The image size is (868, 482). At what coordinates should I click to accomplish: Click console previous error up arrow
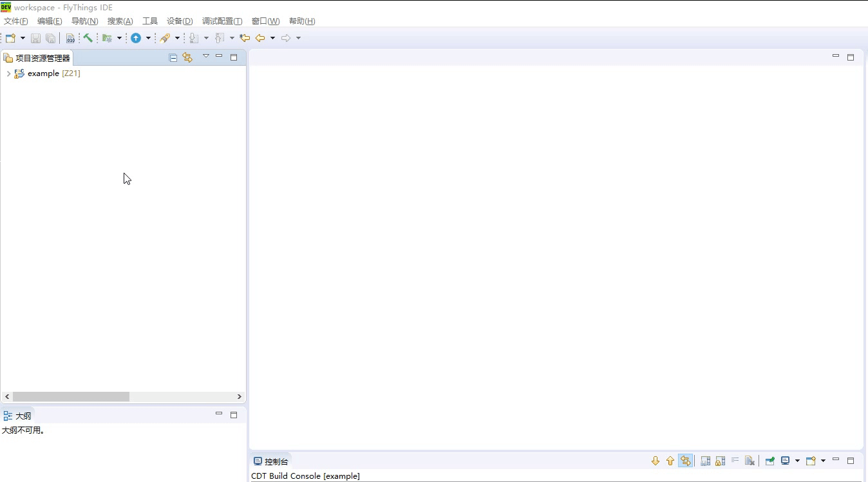670,461
